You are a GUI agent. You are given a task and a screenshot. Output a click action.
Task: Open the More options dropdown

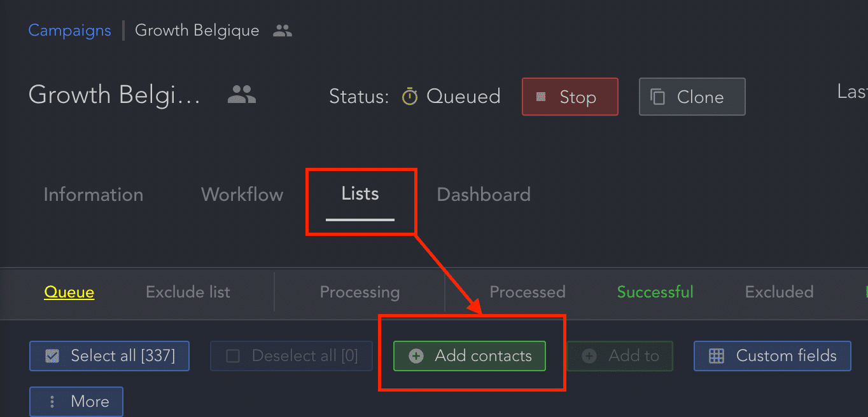(76, 402)
